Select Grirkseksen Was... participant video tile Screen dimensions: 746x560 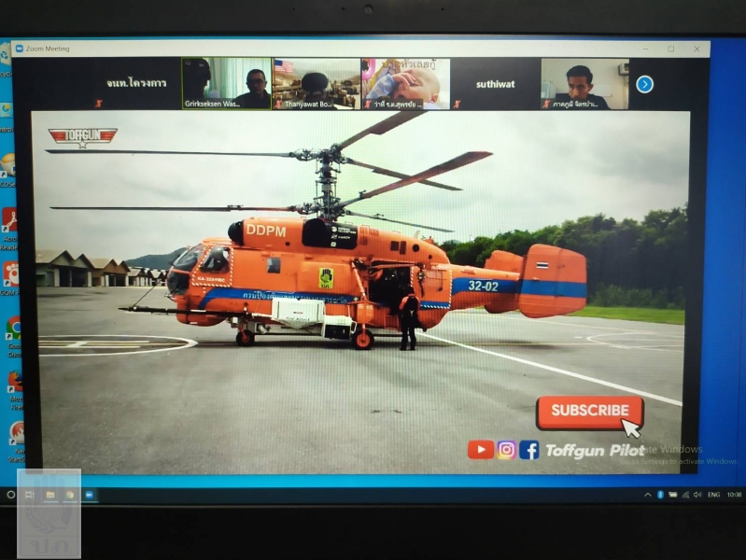(x=227, y=84)
